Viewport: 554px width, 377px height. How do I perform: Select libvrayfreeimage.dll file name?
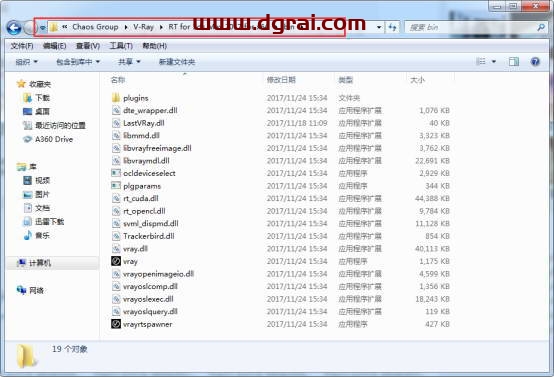[157, 148]
